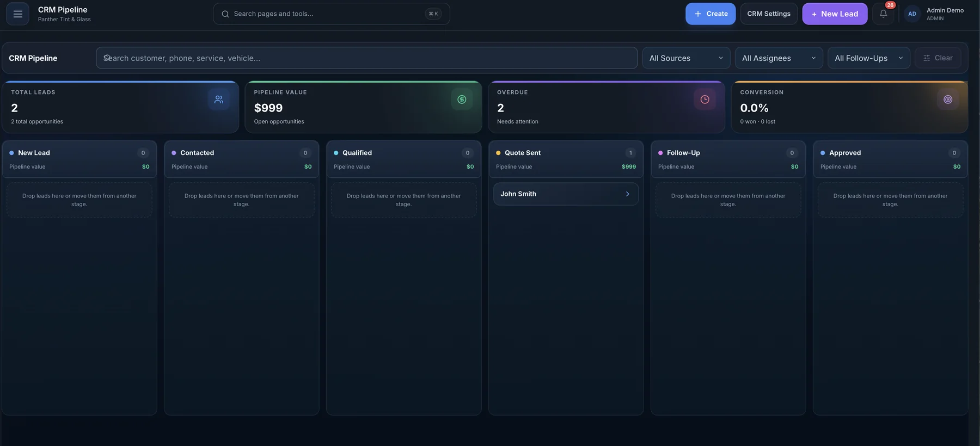The width and height of the screenshot is (980, 446).
Task: Click the $999 value in Pipeline Value card
Action: coord(268,108)
